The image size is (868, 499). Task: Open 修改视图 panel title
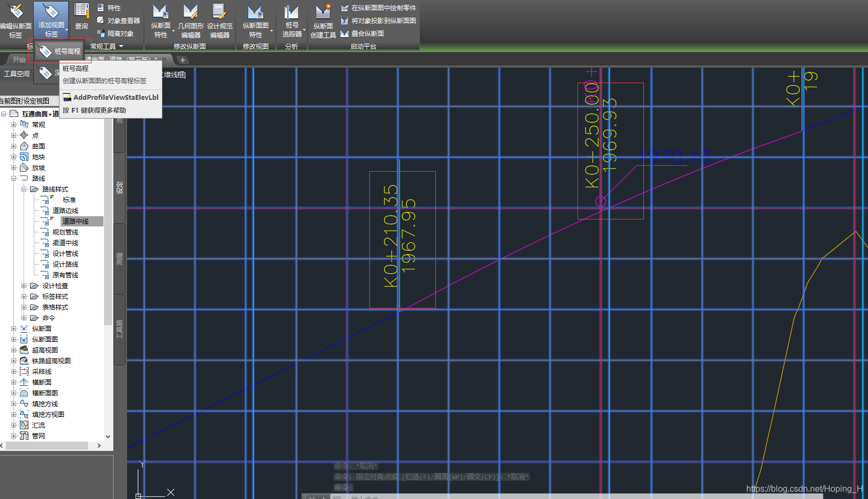pos(256,46)
